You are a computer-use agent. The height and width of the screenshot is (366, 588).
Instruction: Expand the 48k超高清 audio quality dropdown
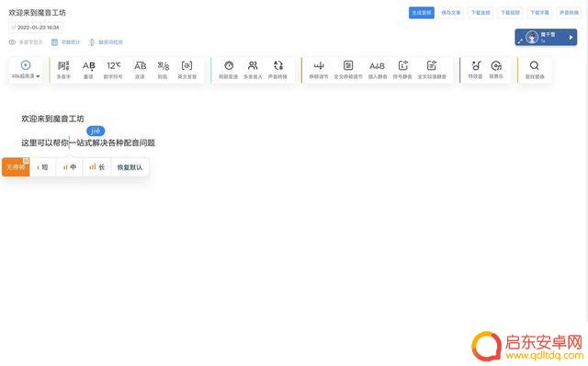[x=26, y=70]
